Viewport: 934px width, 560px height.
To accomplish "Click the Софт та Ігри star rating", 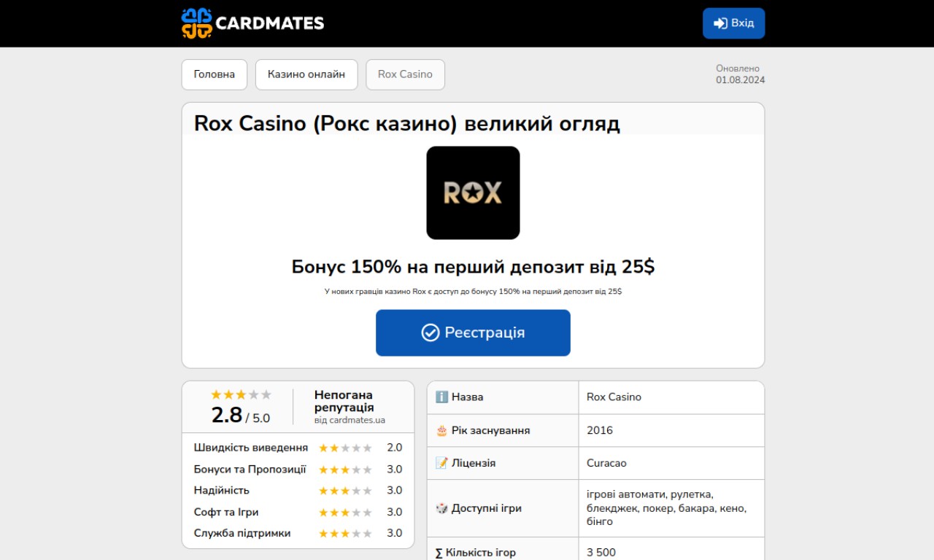I will point(345,513).
